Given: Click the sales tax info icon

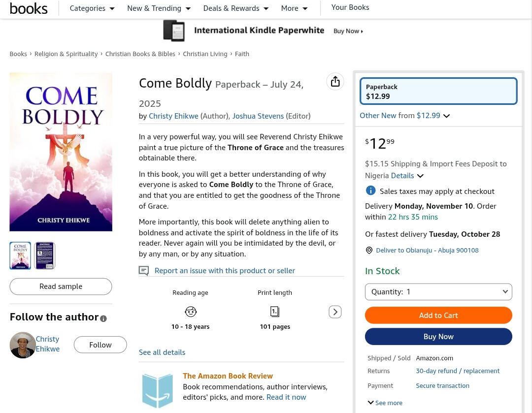Looking at the screenshot, I should (370, 191).
